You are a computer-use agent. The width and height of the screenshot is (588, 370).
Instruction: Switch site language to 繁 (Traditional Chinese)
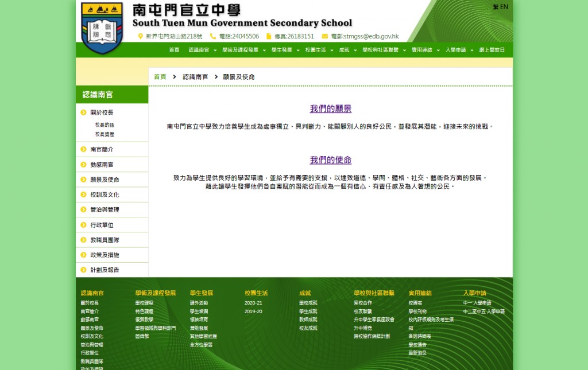(x=496, y=7)
